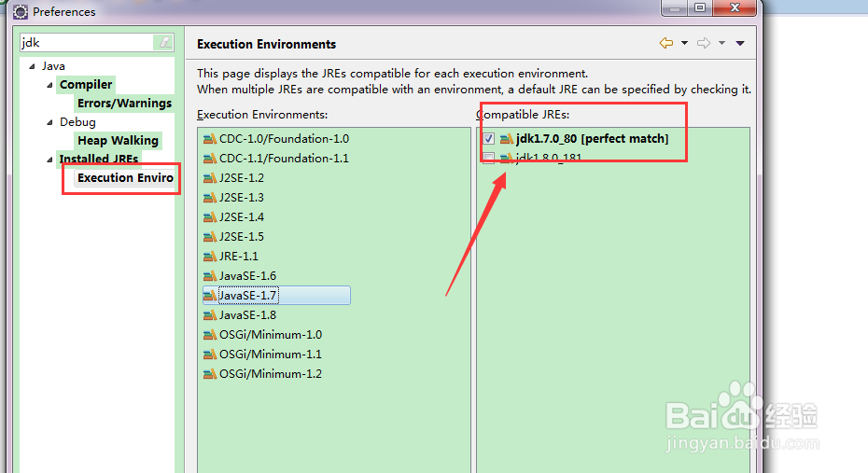This screenshot has width=868, height=473.
Task: Collapse the Compiler tree node
Action: point(49,85)
